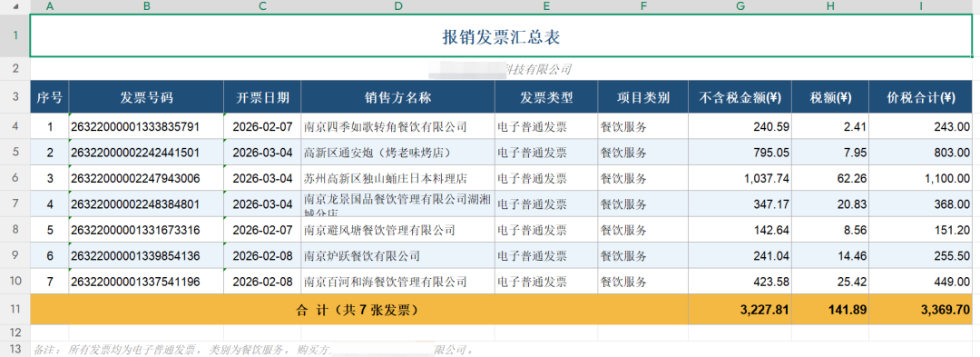Screen dimensions: 980x357
Task: Select row header 11
Action: pos(15,309)
